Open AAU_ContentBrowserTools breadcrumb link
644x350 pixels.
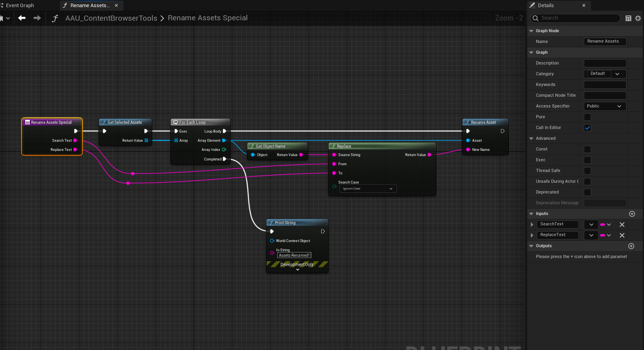pyautogui.click(x=111, y=18)
